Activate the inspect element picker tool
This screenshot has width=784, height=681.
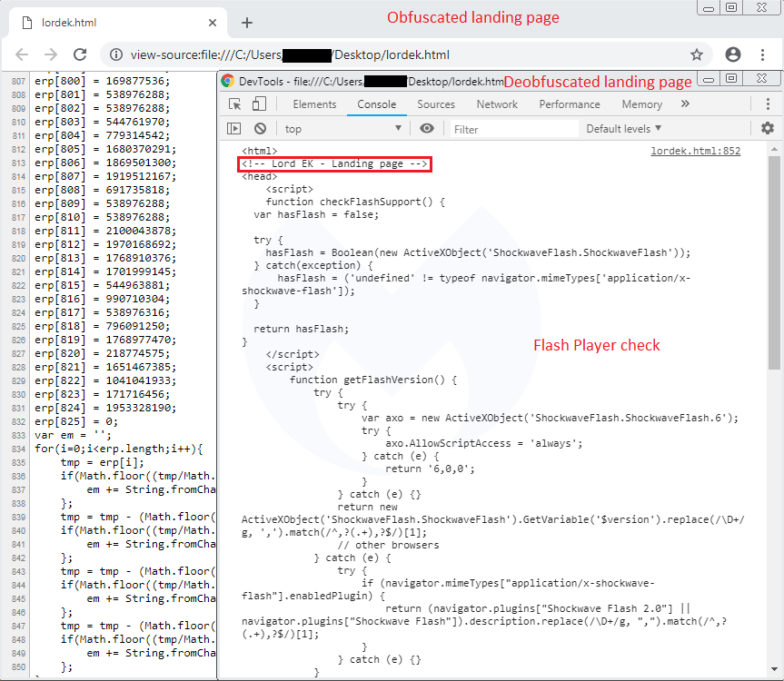(x=235, y=104)
